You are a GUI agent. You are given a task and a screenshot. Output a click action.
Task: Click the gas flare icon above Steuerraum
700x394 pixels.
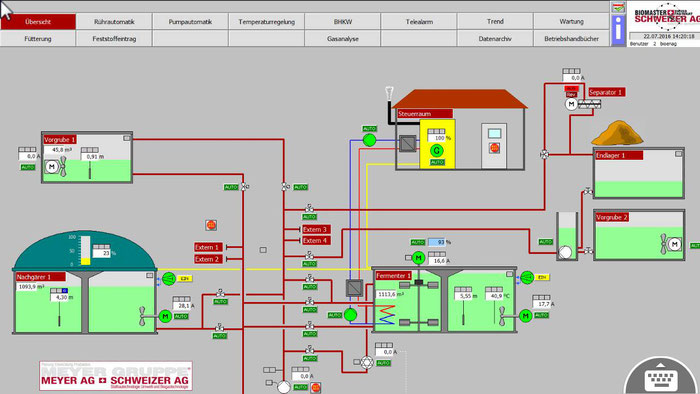[x=390, y=93]
